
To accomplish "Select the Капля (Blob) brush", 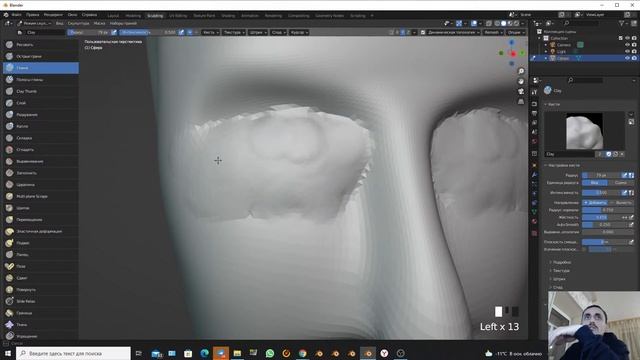I will tap(41, 126).
